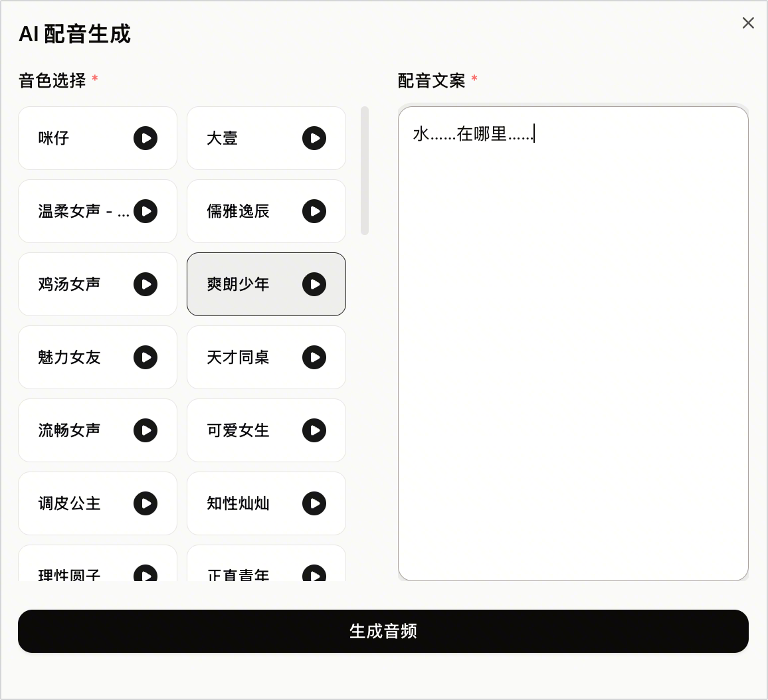Viewport: 768px width, 700px height.
Task: Pick the 大壹 voice card
Action: (x=266, y=138)
